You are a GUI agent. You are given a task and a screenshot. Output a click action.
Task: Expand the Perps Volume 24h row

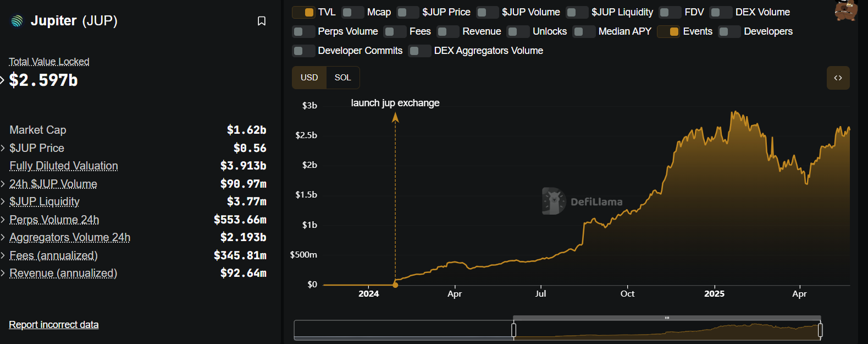(x=3, y=220)
